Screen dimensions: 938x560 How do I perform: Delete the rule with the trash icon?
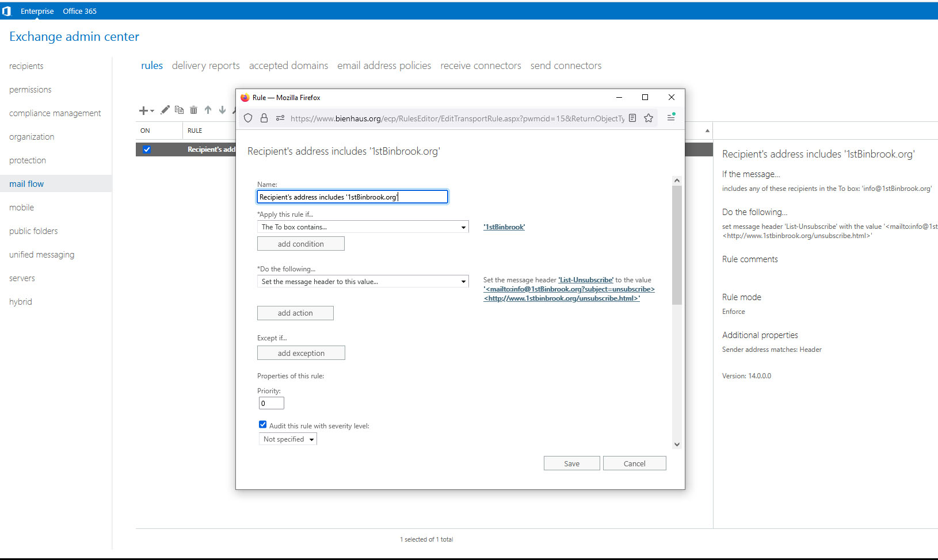click(193, 110)
